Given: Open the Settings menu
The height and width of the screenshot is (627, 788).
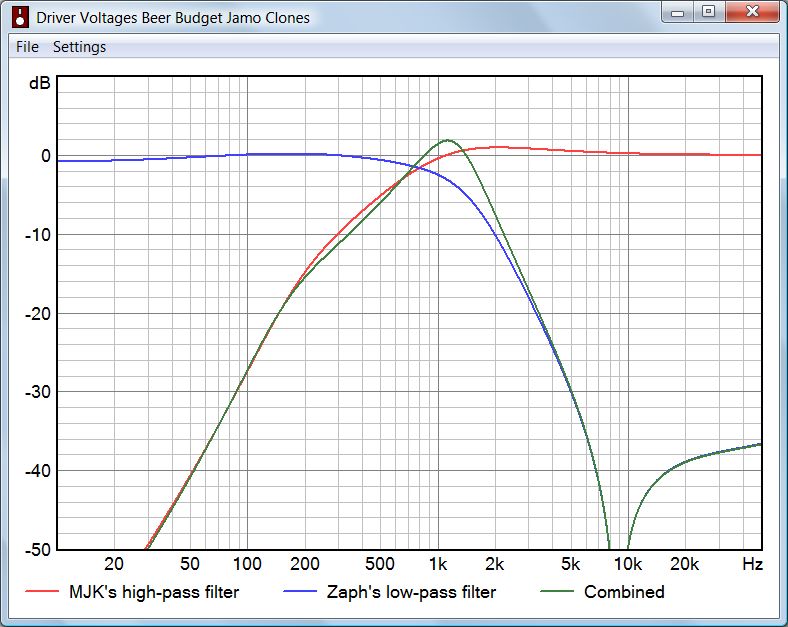Looking at the screenshot, I should pos(79,47).
